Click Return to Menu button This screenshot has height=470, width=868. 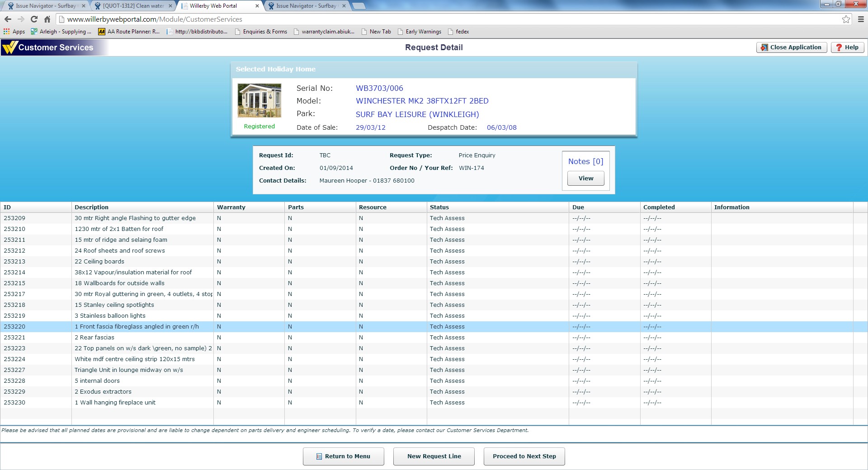point(343,456)
